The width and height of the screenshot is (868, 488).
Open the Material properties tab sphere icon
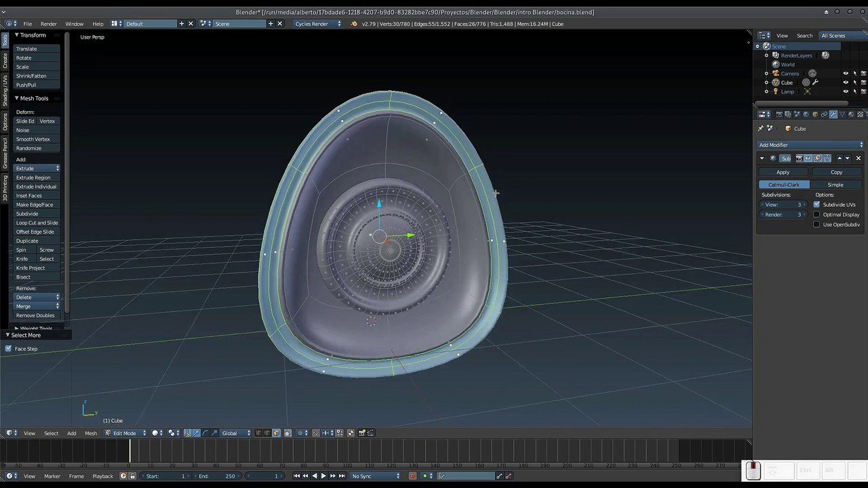(851, 114)
